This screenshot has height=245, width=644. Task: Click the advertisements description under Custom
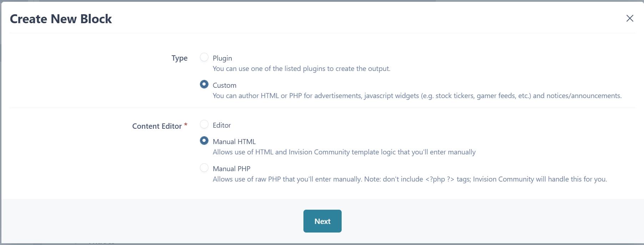pyautogui.click(x=417, y=96)
